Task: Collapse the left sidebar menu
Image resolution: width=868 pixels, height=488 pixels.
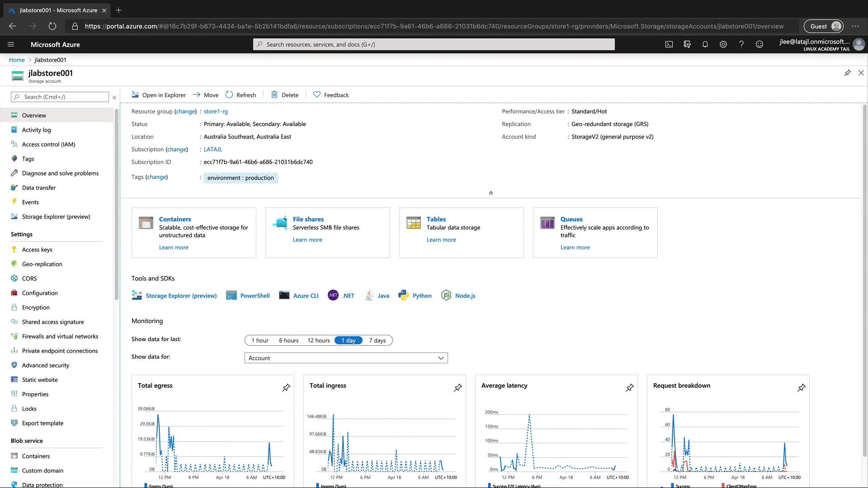Action: click(x=114, y=97)
